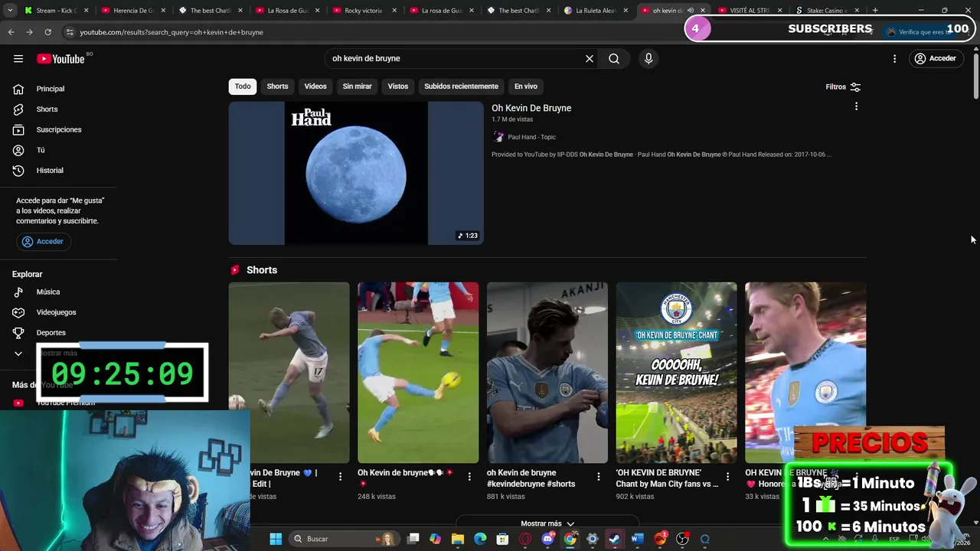
Task: Mute the current tab's speaker icon
Action: pos(691,11)
